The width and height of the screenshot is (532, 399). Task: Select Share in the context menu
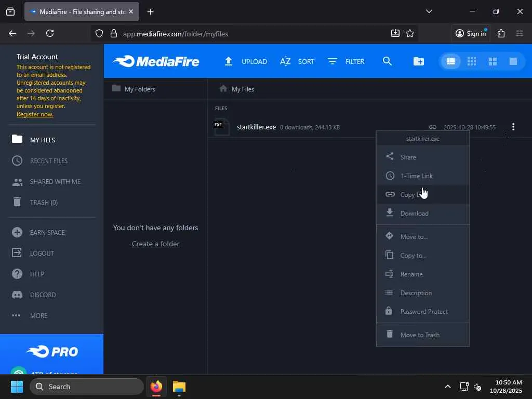click(x=423, y=157)
